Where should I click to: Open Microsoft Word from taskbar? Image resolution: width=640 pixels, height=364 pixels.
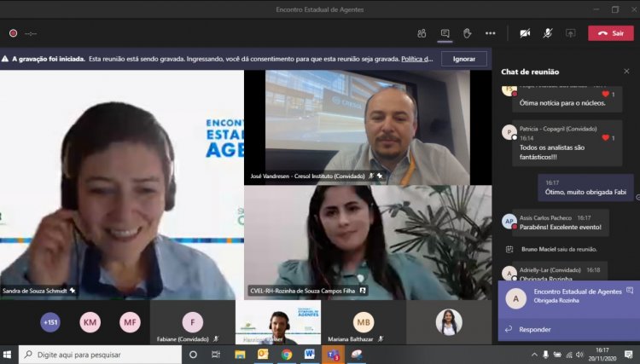(x=310, y=355)
